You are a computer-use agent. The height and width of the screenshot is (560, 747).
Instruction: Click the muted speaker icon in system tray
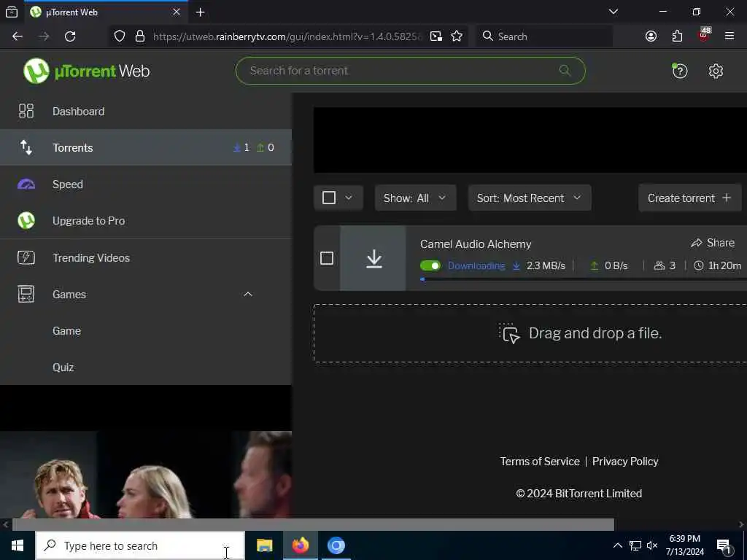point(652,545)
